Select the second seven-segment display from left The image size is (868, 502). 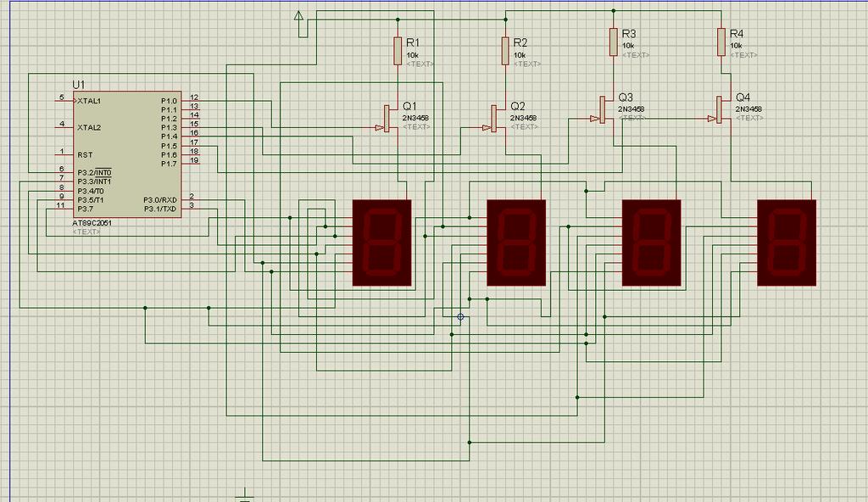point(516,243)
